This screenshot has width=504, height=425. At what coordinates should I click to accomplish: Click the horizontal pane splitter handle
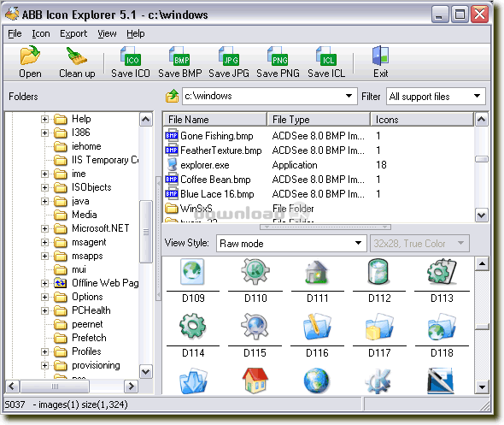(x=325, y=227)
